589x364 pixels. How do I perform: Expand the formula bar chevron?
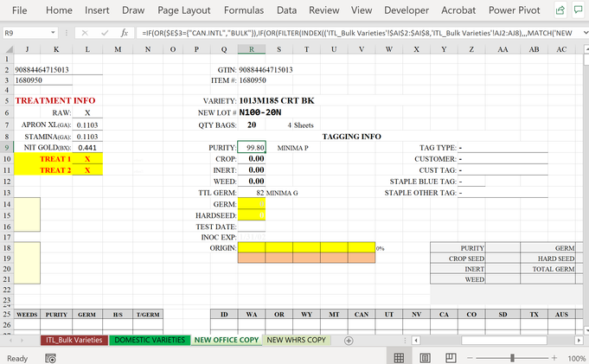pos(585,33)
